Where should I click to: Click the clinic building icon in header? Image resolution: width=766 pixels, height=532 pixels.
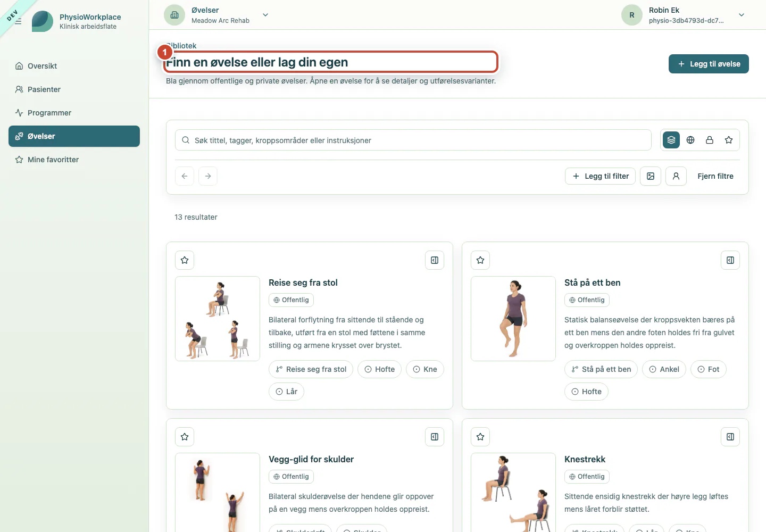[174, 15]
